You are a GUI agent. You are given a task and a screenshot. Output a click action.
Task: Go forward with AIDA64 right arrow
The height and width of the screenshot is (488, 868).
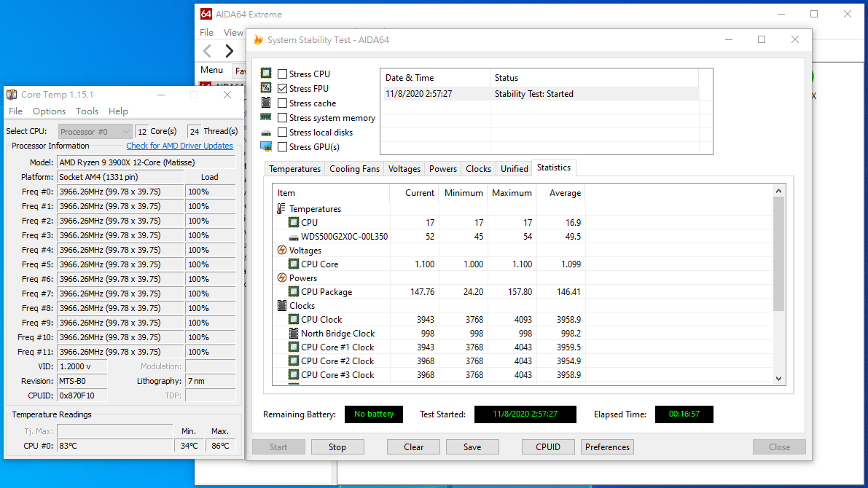click(229, 51)
